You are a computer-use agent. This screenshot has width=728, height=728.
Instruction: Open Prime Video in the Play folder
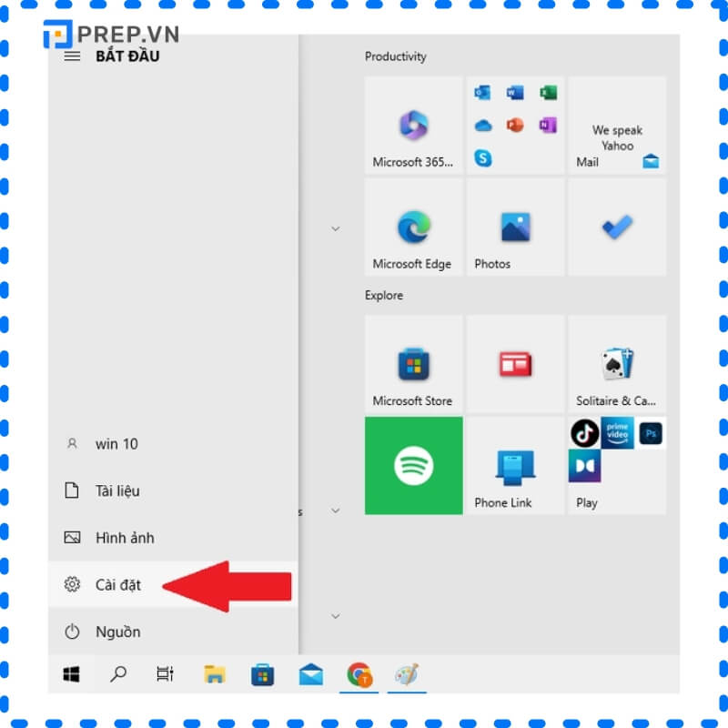tap(617, 433)
